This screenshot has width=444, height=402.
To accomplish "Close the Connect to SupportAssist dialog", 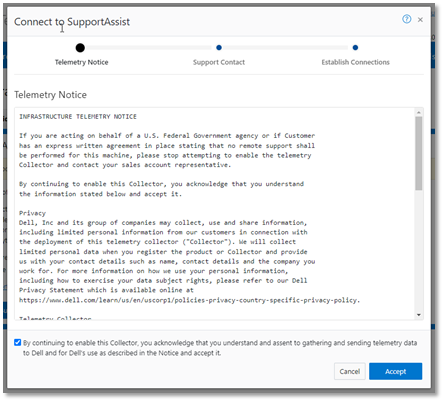I will [420, 20].
